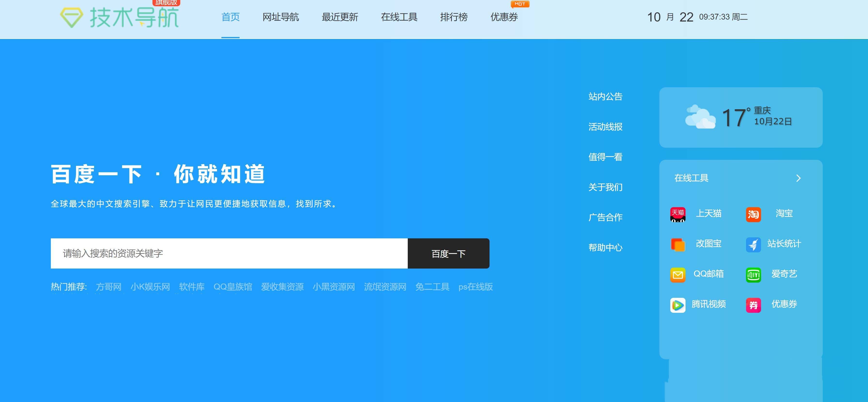868x402 pixels.
Task: Visit 帮助中心 help center
Action: pyautogui.click(x=605, y=248)
